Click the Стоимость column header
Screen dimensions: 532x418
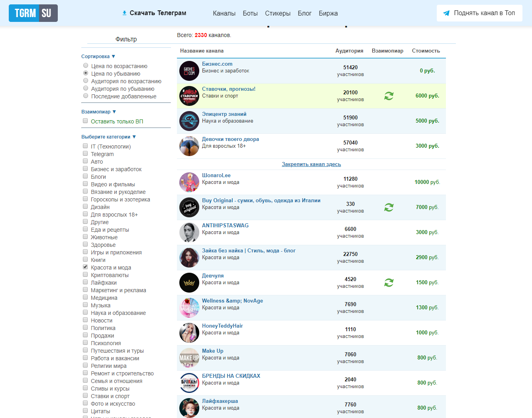[x=426, y=51]
